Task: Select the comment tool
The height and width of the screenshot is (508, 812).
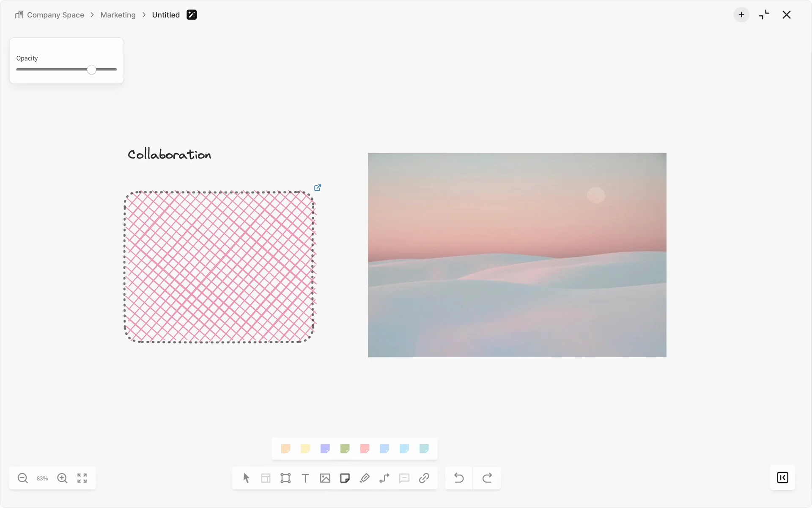Action: (404, 478)
